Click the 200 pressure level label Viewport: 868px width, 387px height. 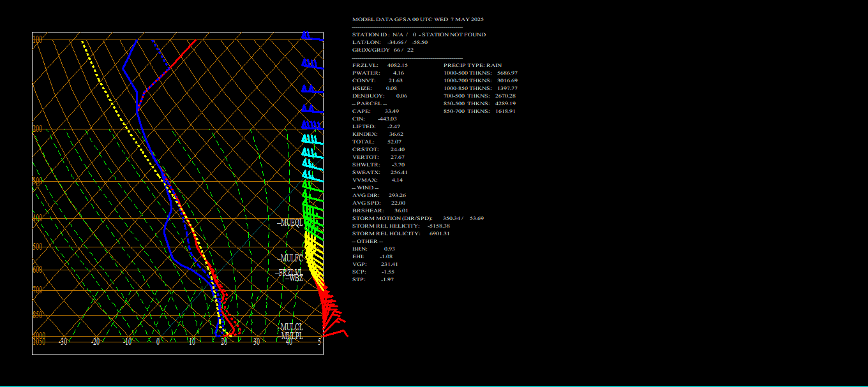37,129
